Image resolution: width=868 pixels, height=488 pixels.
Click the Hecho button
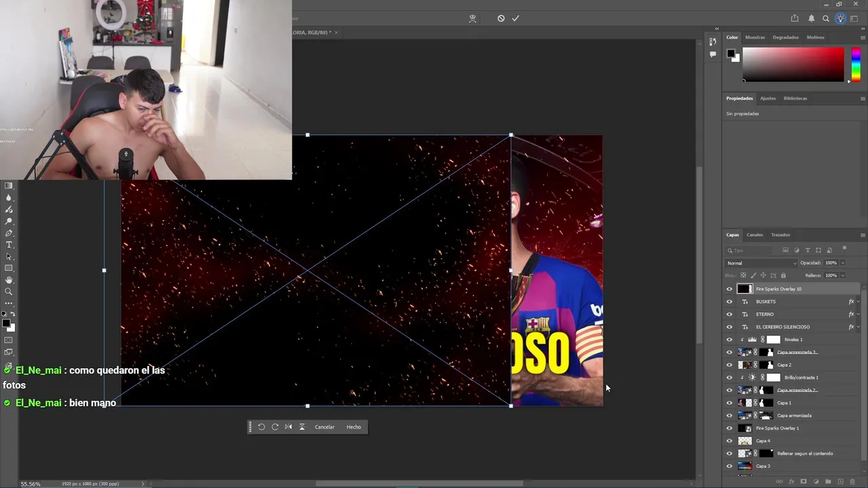click(x=353, y=427)
